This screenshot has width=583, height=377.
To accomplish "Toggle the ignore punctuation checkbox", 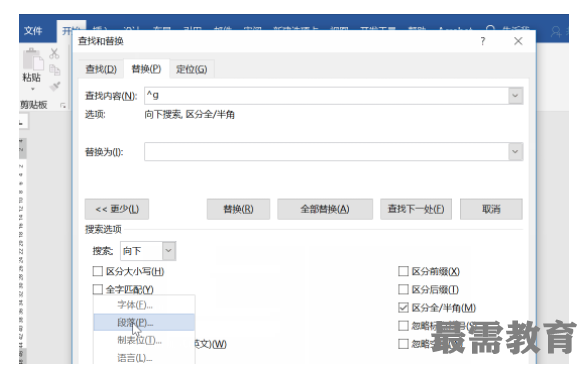I will point(403,326).
